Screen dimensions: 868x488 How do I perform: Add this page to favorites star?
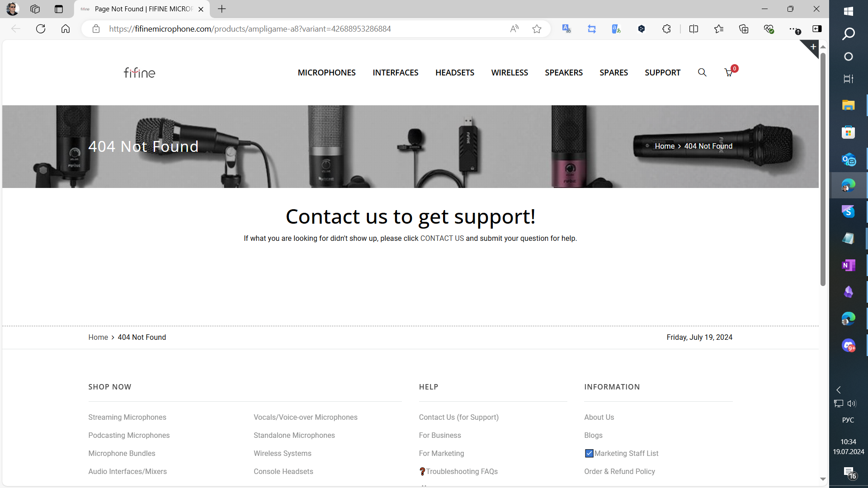pos(537,29)
